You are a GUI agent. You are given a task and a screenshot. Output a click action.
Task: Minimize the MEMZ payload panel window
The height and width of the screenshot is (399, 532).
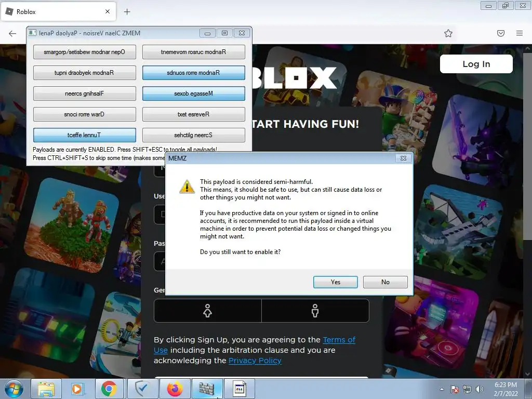click(207, 33)
